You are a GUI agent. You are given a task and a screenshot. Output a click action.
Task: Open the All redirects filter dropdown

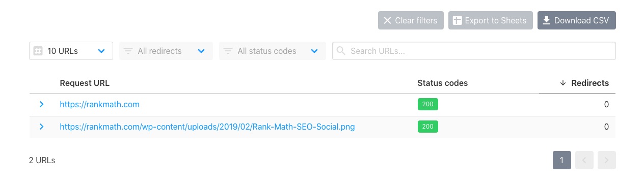point(166,51)
